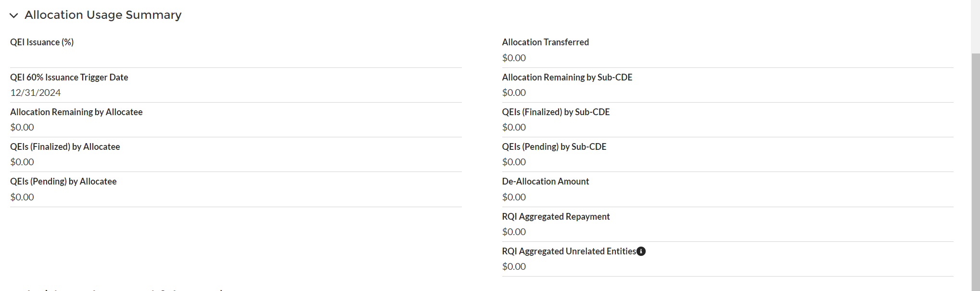
Task: Select the QEI Issuance (%) field label
Action: pos(42,42)
